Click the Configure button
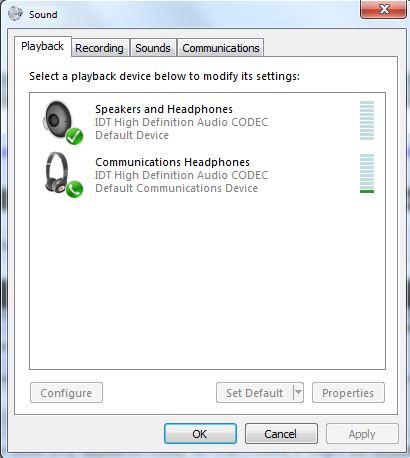 click(66, 393)
